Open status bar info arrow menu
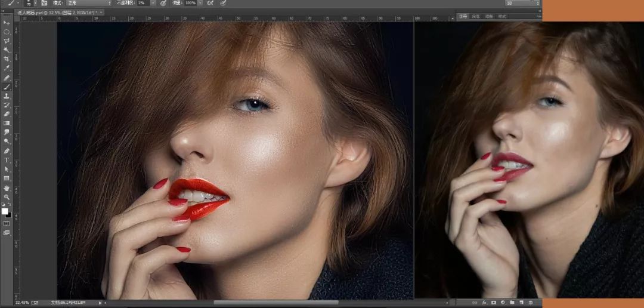 coord(100,303)
